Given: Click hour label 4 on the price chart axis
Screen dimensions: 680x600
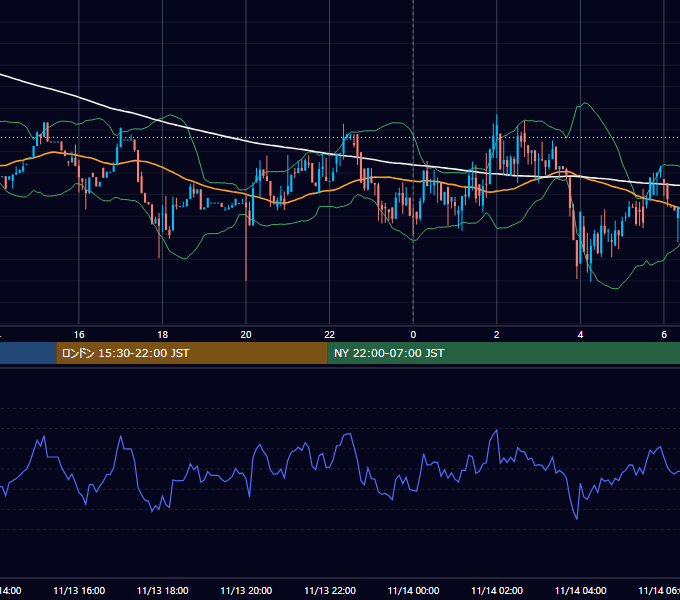Looking at the screenshot, I should [x=580, y=335].
